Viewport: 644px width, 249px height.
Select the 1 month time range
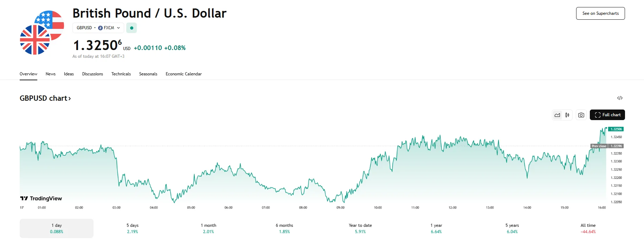point(209,228)
